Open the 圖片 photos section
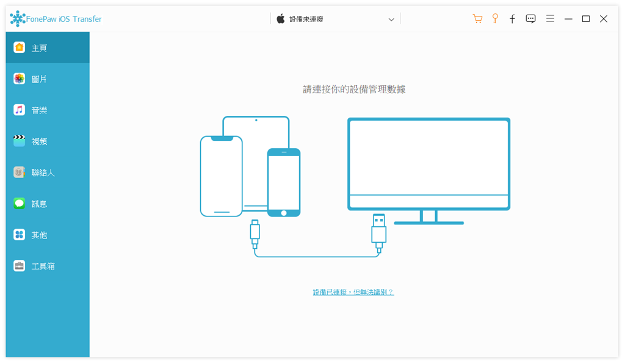The image size is (625, 364). coord(48,79)
